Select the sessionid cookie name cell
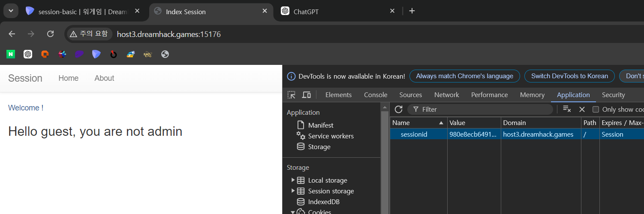Image resolution: width=644 pixels, height=214 pixels. pos(418,134)
